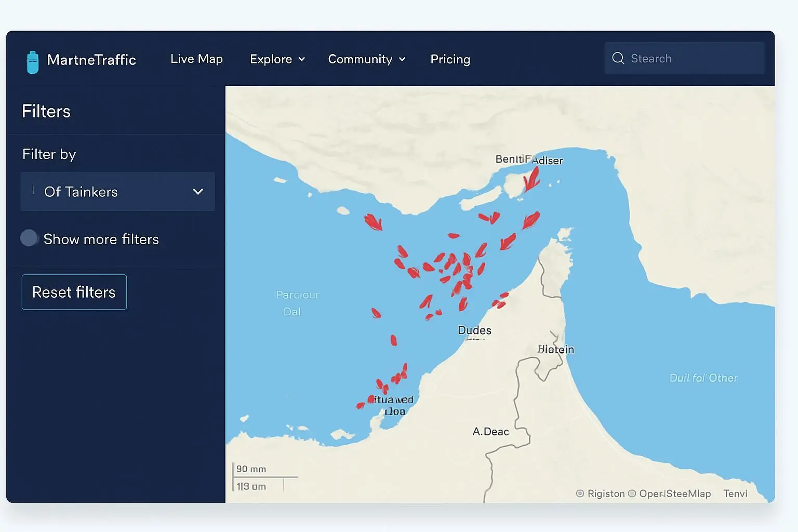Open the Of Tainkers filter dropdown
The height and width of the screenshot is (532, 798).
[x=118, y=192]
